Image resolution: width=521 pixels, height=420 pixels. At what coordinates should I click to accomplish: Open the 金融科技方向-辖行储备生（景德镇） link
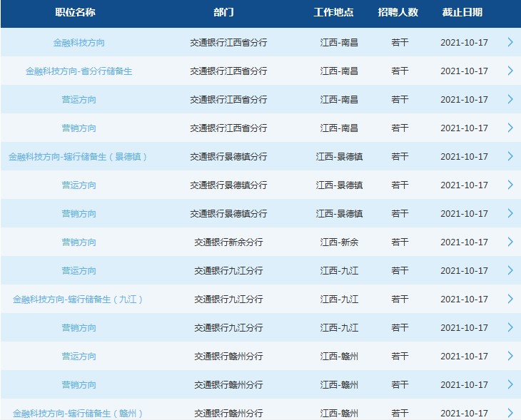[79, 157]
